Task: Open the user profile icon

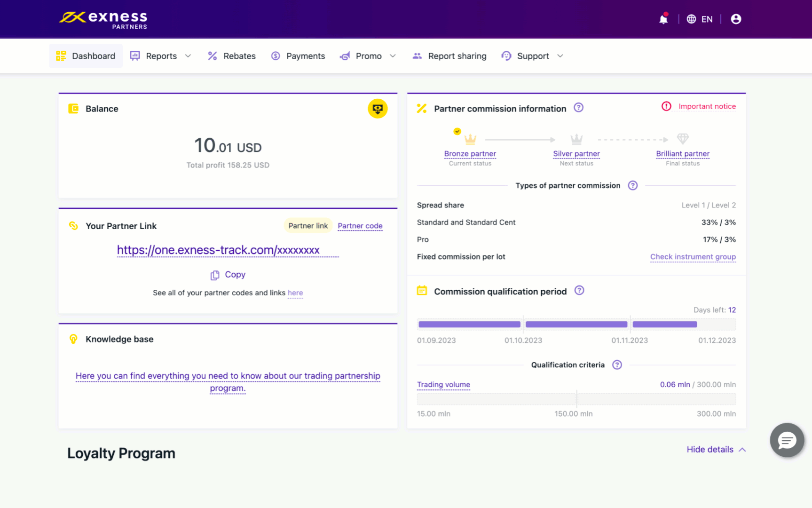Action: (736, 19)
